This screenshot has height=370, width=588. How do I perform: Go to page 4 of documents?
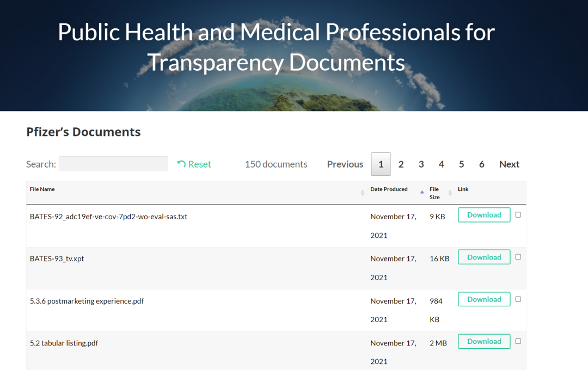coord(442,164)
